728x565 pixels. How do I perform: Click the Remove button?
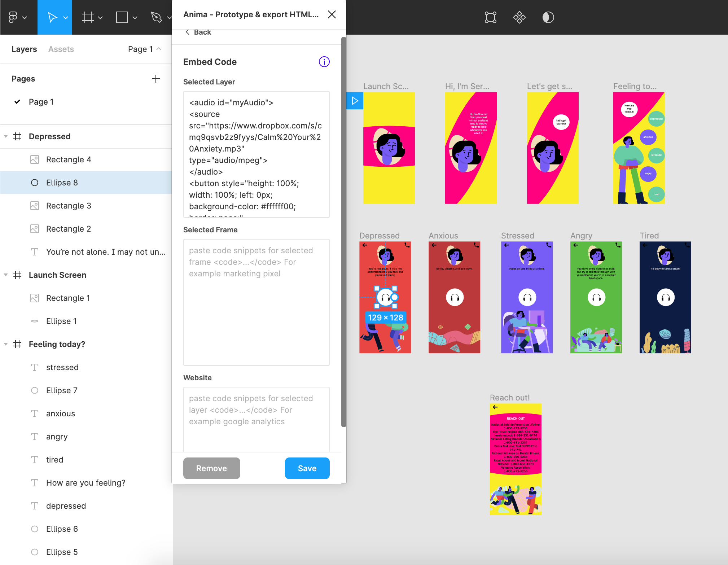pyautogui.click(x=211, y=468)
